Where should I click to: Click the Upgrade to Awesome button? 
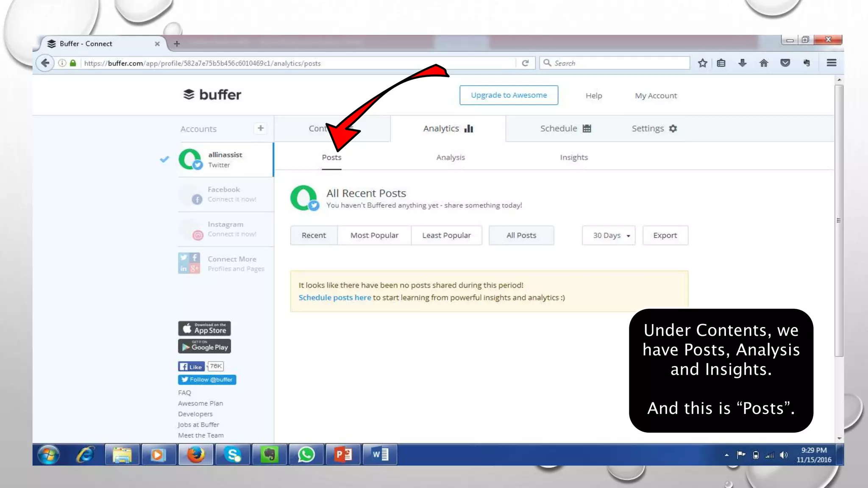[509, 95]
